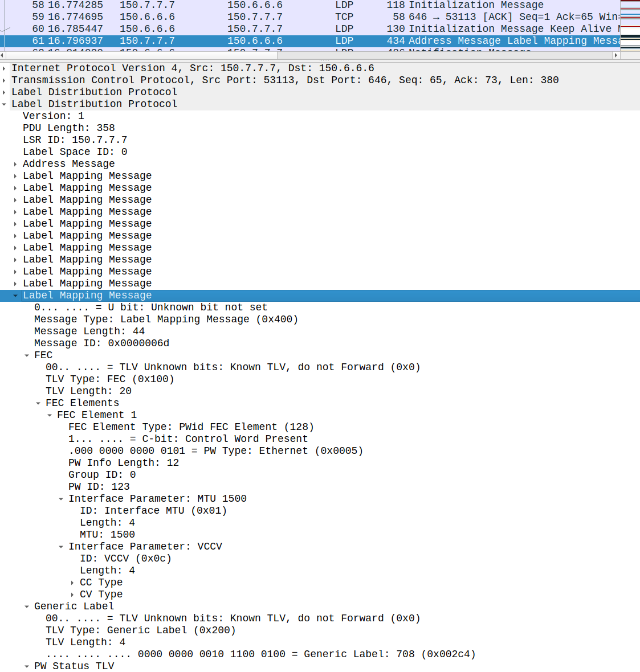This screenshot has height=672, width=640.
Task: Select the 'Message Length: 44' field
Action: click(89, 331)
